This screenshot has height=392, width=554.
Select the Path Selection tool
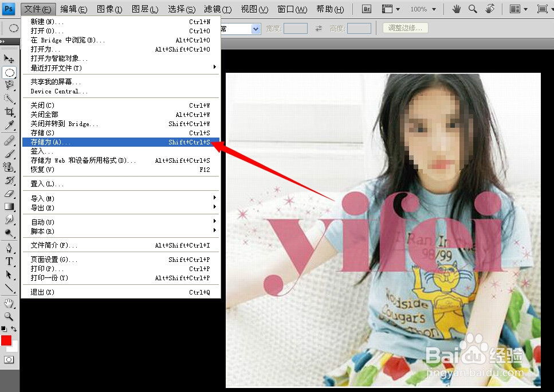click(9, 275)
